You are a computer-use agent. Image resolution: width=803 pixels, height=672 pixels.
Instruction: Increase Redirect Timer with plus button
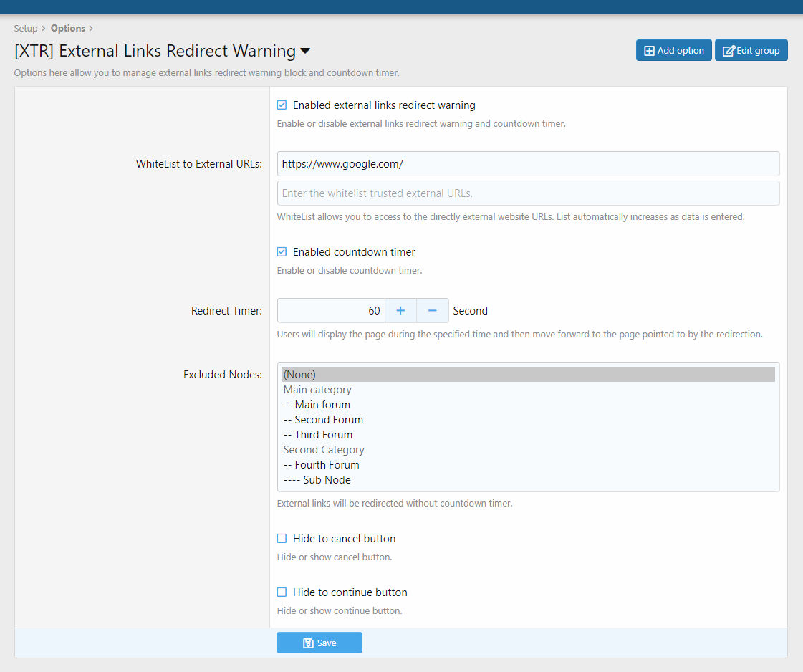click(x=400, y=311)
